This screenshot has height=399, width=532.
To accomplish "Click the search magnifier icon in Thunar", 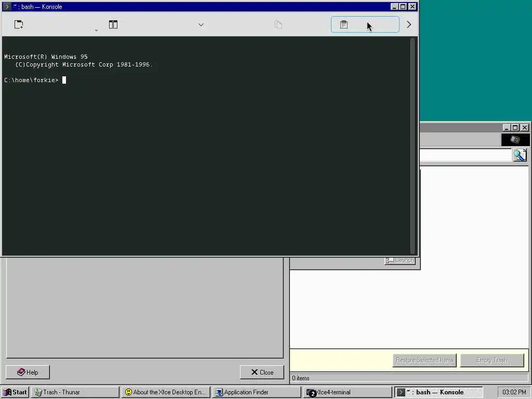I will pos(520,155).
